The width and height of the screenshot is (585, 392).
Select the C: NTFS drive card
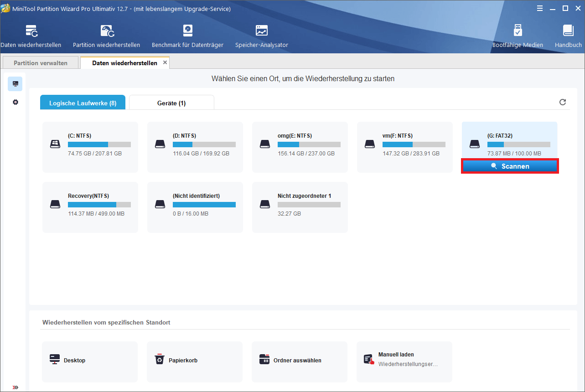click(x=90, y=147)
